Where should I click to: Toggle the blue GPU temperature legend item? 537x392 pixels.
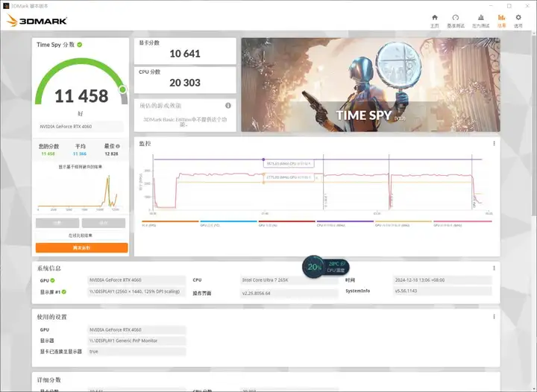(228, 224)
